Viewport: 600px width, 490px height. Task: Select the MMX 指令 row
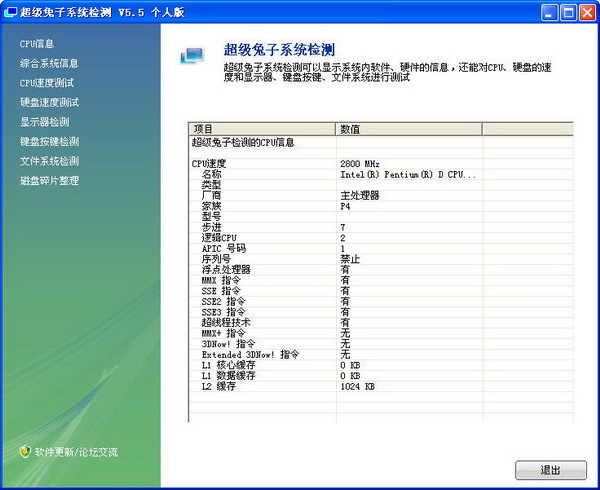(x=381, y=280)
